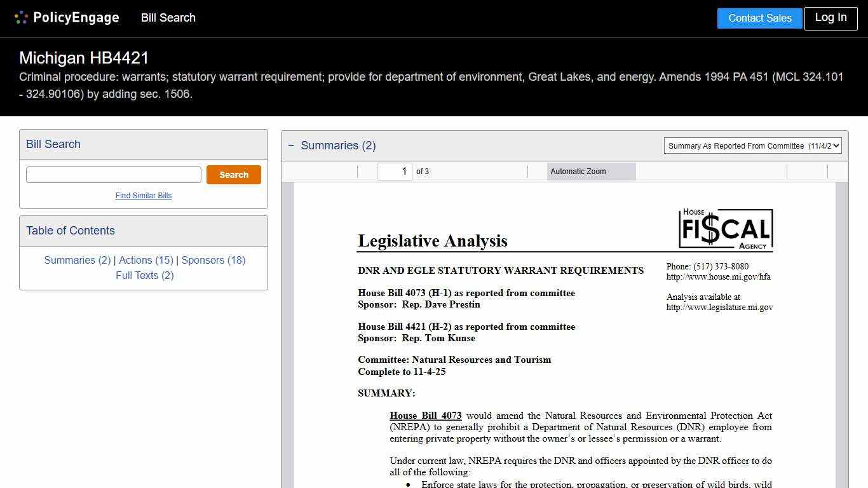This screenshot has height=488, width=868.
Task: Click the PDF page number box showing 1
Action: [394, 171]
